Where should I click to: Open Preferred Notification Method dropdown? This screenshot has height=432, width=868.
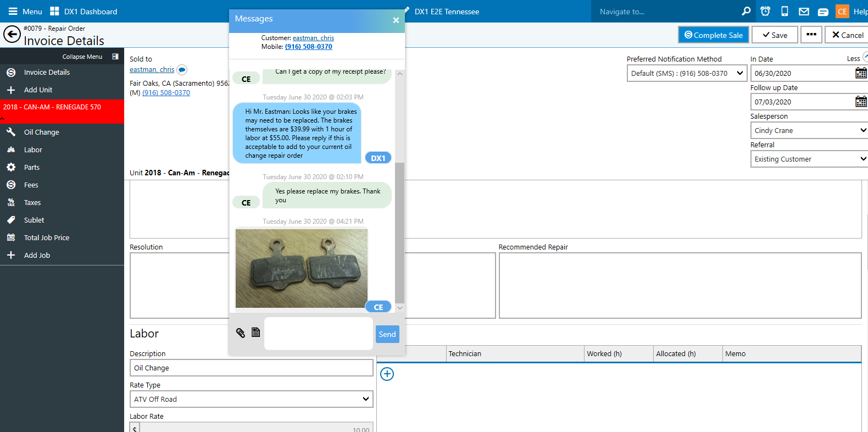click(687, 73)
